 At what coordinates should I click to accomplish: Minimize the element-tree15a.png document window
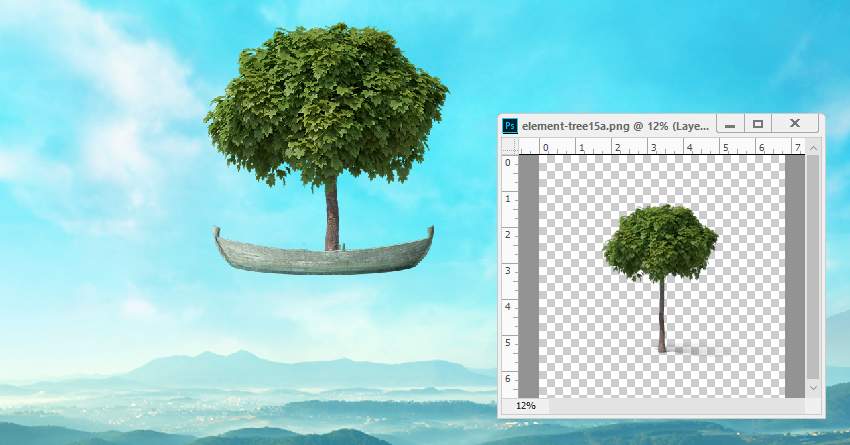[x=730, y=124]
